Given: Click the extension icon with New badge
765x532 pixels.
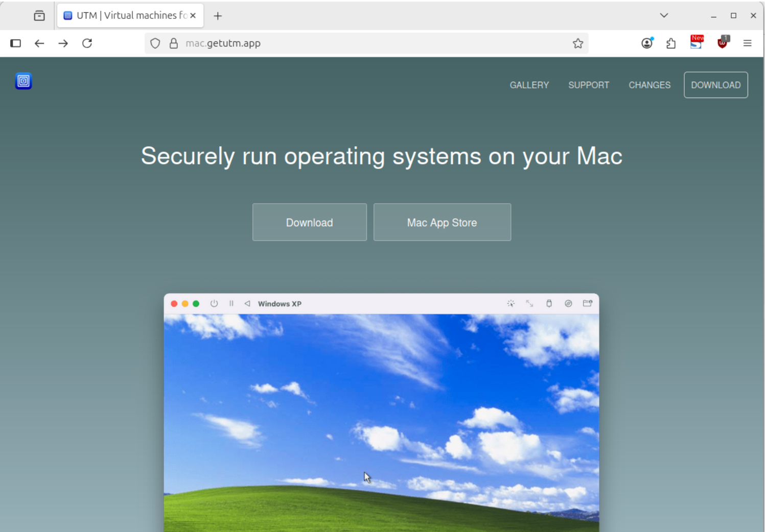Looking at the screenshot, I should tap(697, 42).
